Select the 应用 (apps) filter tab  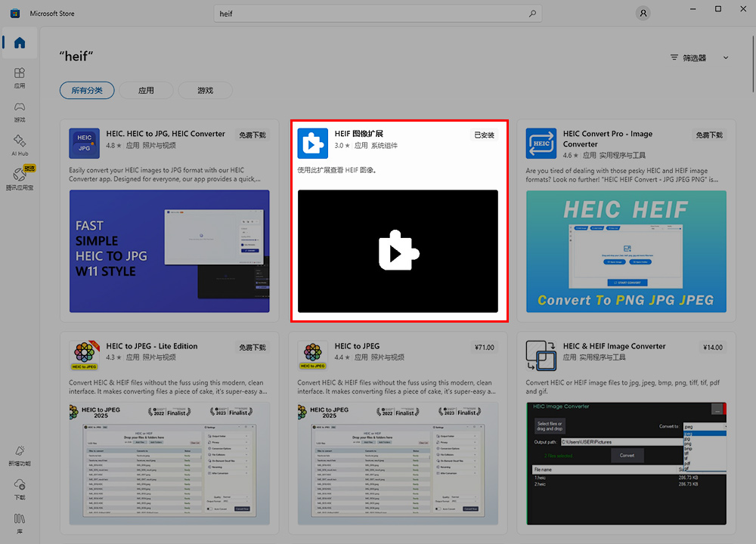[146, 91]
